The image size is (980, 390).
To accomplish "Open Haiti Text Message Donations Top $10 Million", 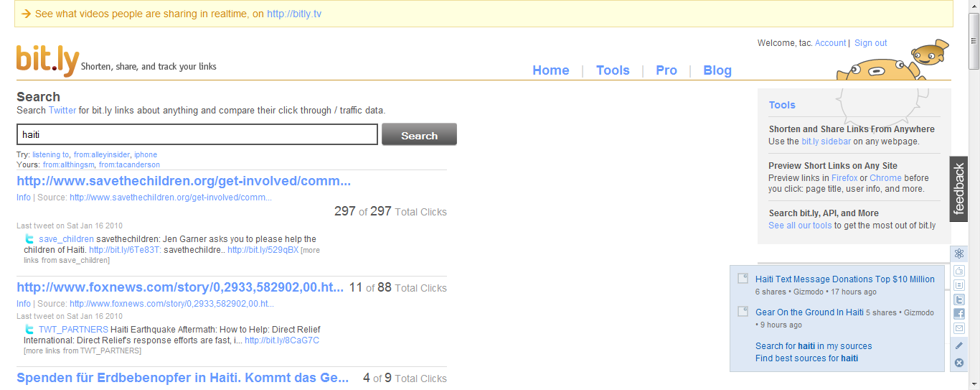I will coord(845,279).
